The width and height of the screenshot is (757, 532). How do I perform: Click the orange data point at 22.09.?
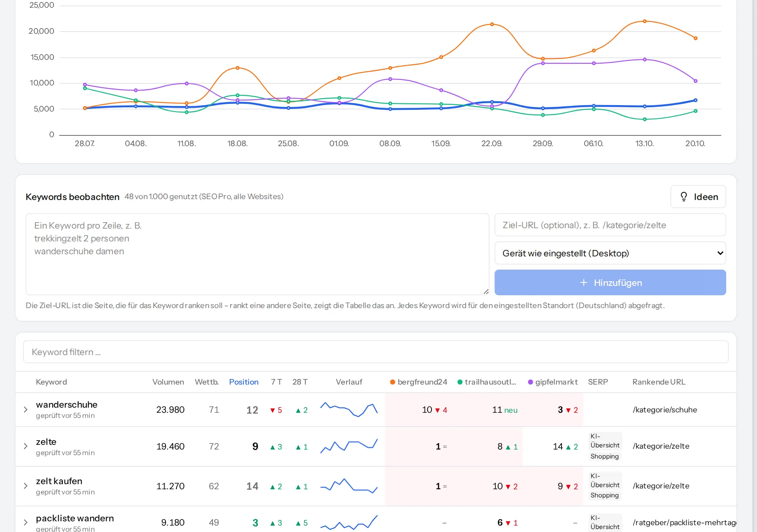(492, 24)
